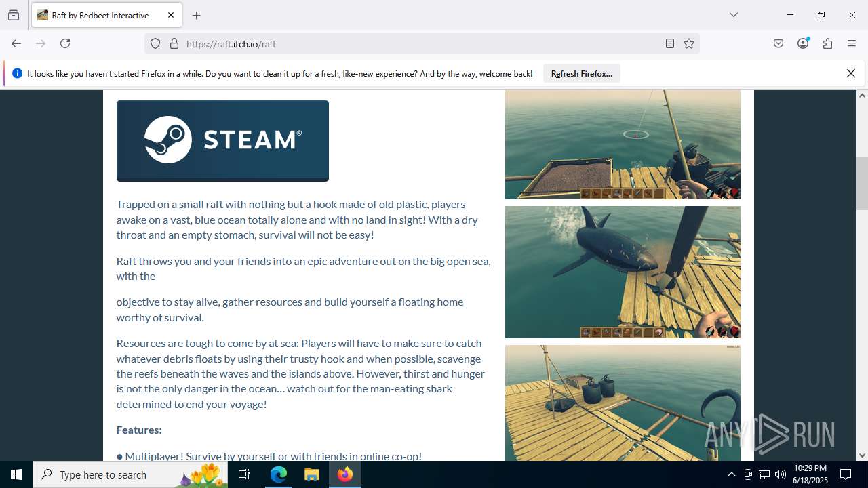Click the taskbar search box
The width and height of the screenshot is (868, 488).
click(x=130, y=474)
